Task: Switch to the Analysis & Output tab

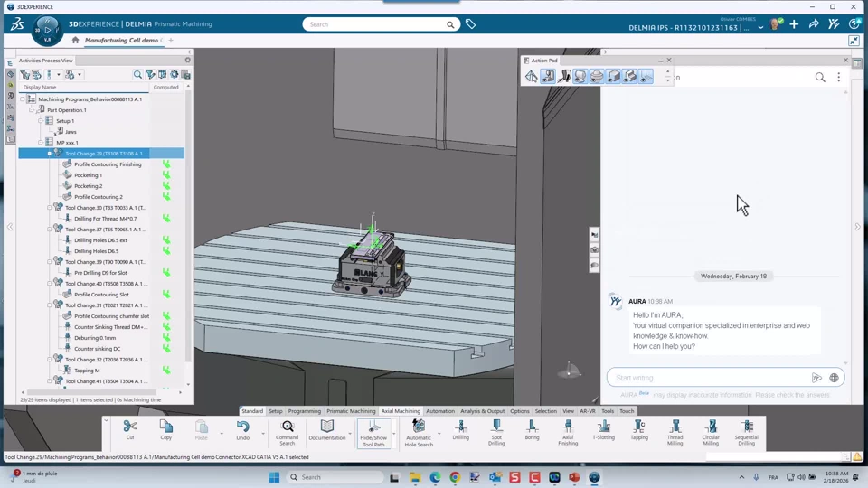Action: click(482, 411)
